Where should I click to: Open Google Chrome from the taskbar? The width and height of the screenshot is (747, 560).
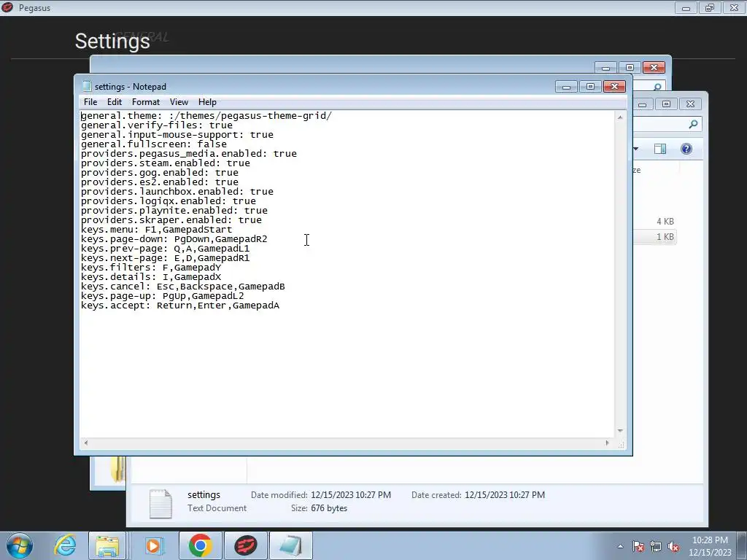click(x=200, y=545)
